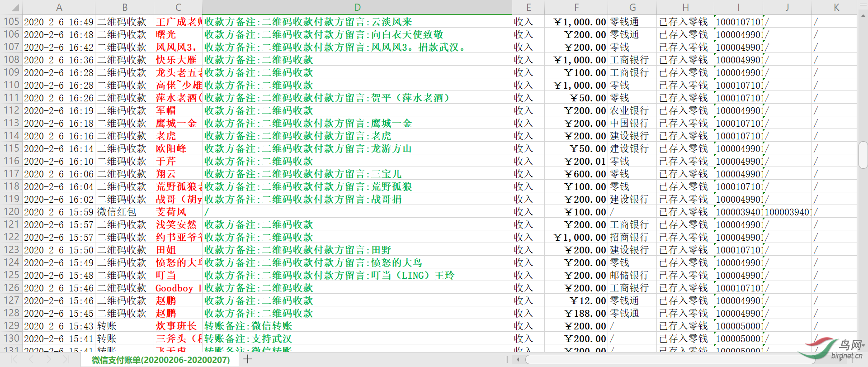Select column D header
The height and width of the screenshot is (367, 868).
tap(357, 8)
